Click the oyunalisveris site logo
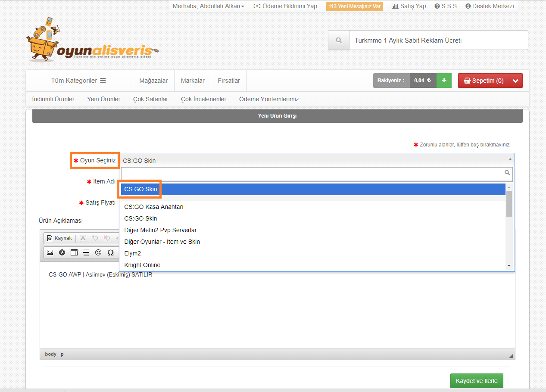 point(92,40)
